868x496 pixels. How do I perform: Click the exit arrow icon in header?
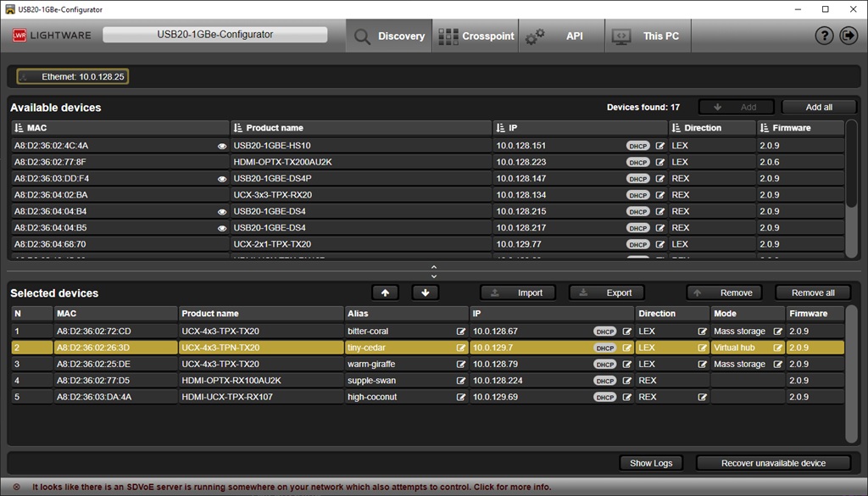click(849, 36)
